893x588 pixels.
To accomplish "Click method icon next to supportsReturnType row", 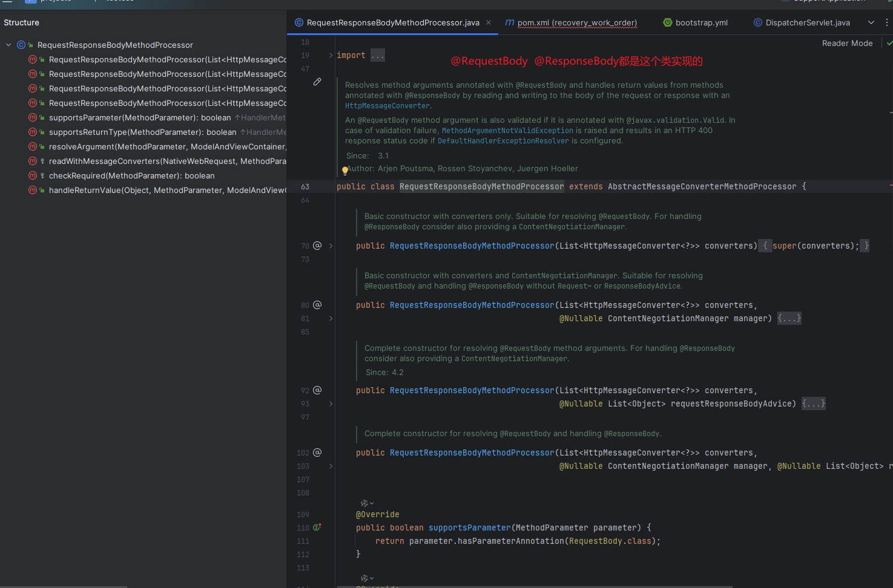I will pos(33,132).
